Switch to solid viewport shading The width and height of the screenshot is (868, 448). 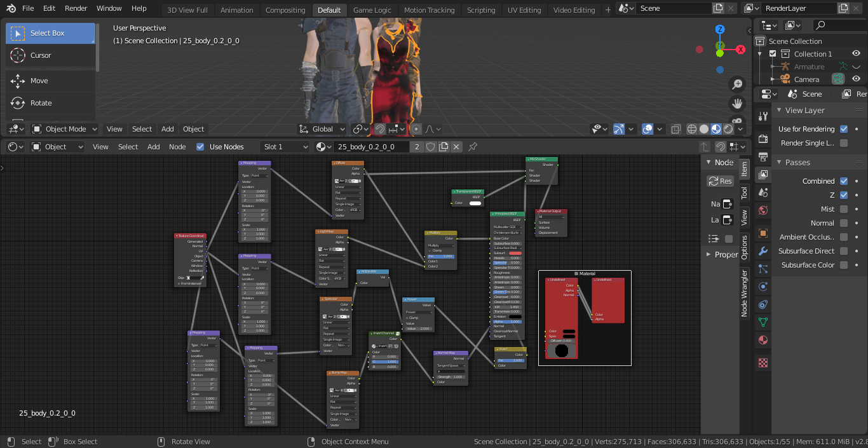704,129
